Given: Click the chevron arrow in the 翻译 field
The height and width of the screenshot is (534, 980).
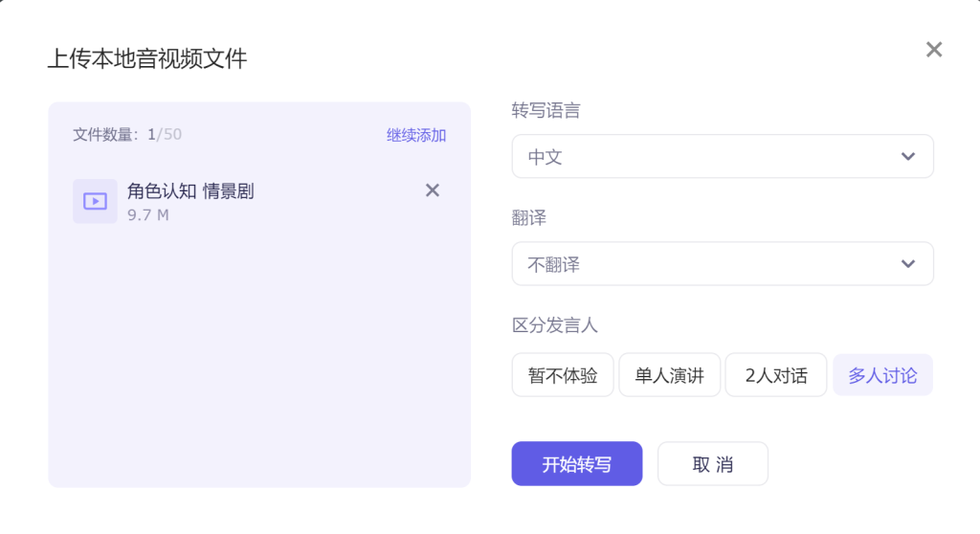Looking at the screenshot, I should tap(908, 264).
